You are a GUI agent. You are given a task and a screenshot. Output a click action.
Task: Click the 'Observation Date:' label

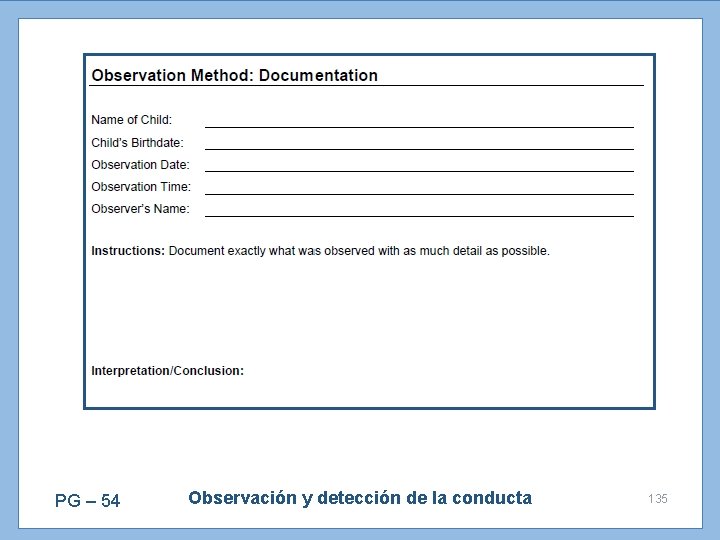141,165
